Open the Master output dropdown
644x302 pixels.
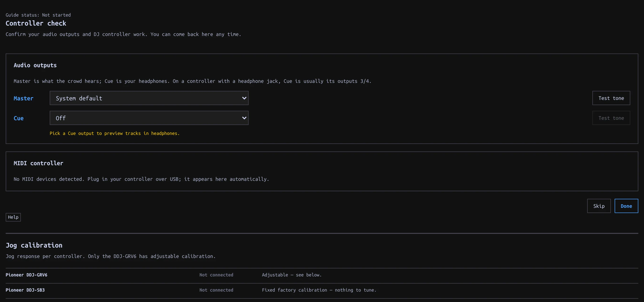point(149,98)
